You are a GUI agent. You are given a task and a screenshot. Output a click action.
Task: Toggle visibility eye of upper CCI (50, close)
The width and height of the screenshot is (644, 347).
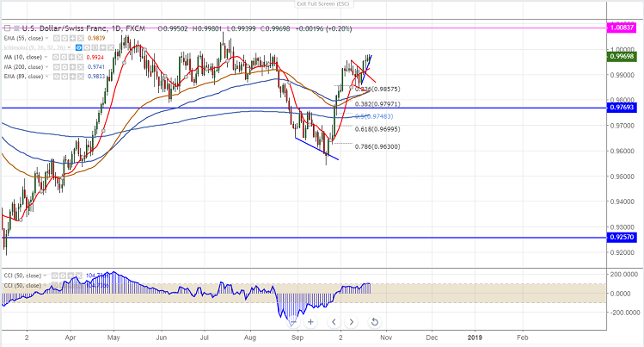[x=55, y=276]
